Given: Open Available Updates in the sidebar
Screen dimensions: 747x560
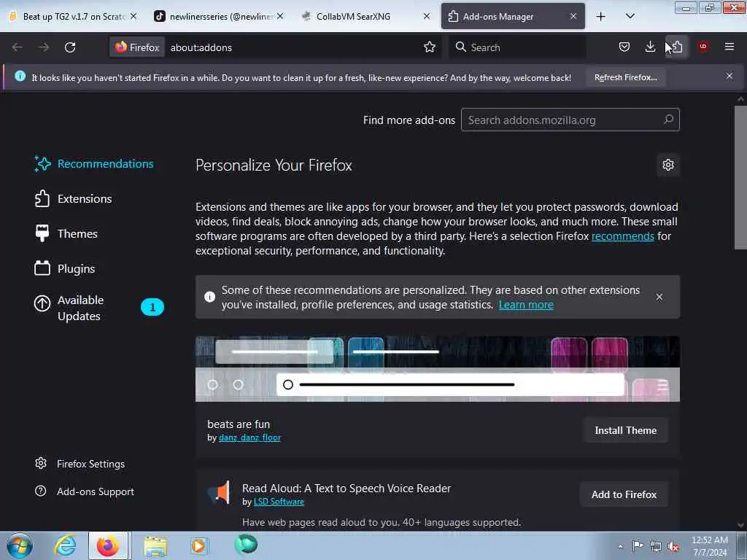Looking at the screenshot, I should (98, 308).
